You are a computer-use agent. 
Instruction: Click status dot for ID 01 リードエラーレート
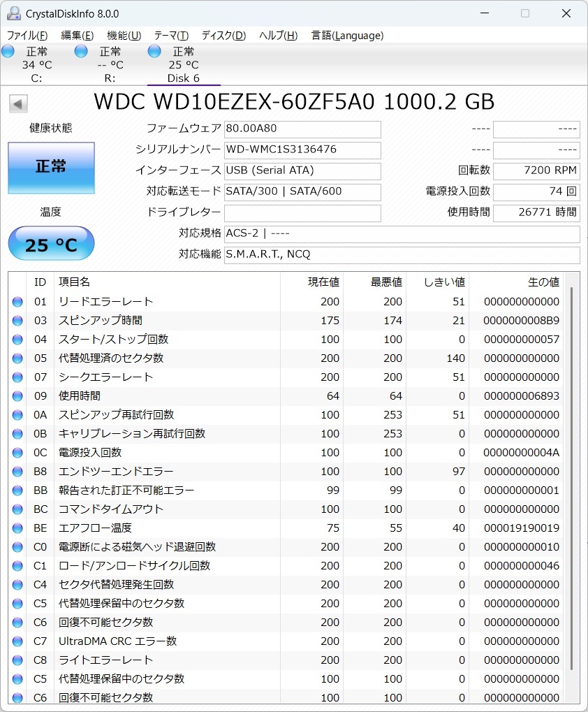(17, 302)
